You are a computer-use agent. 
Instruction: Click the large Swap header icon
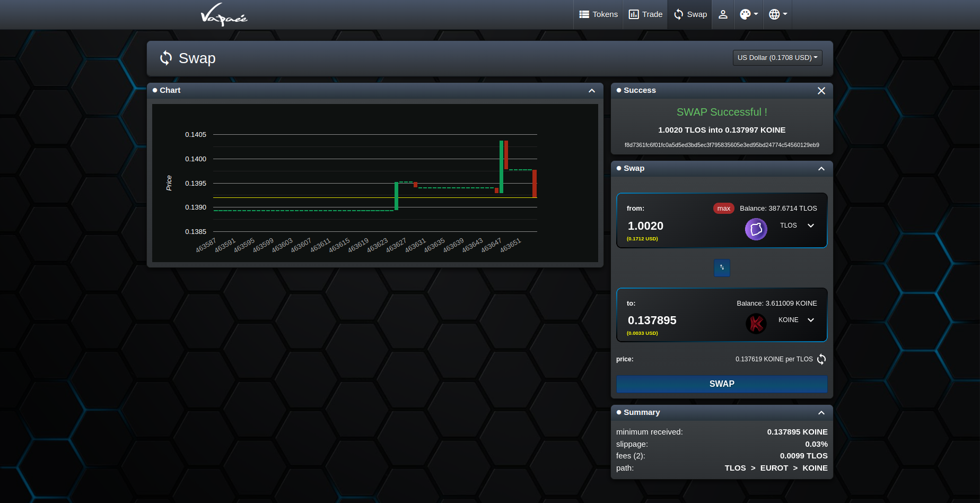166,58
